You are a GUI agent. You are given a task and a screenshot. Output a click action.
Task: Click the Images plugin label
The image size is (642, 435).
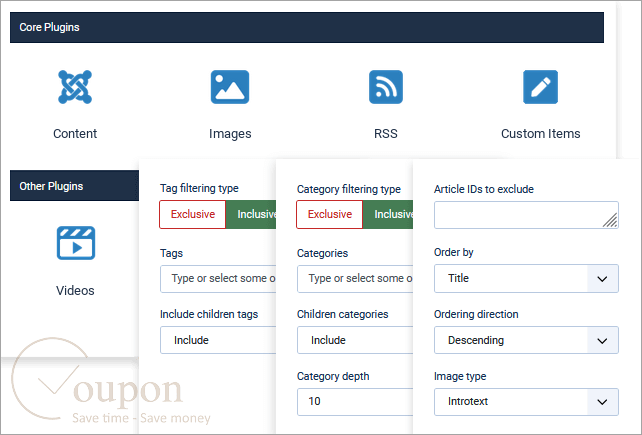230,134
